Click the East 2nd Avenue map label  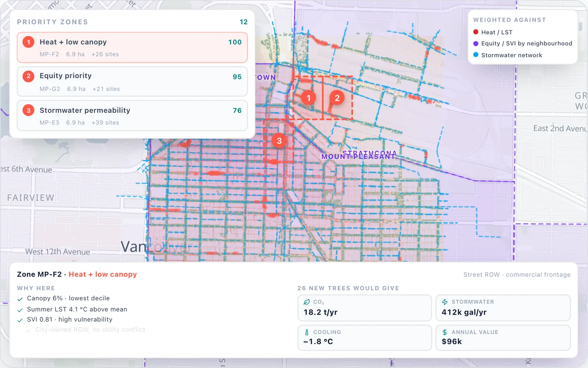(x=560, y=128)
